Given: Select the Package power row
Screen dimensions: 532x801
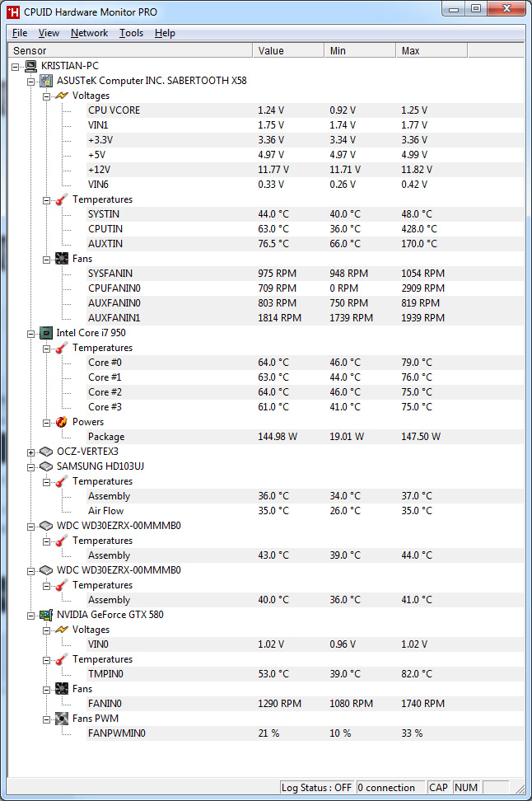Looking at the screenshot, I should (306, 436).
